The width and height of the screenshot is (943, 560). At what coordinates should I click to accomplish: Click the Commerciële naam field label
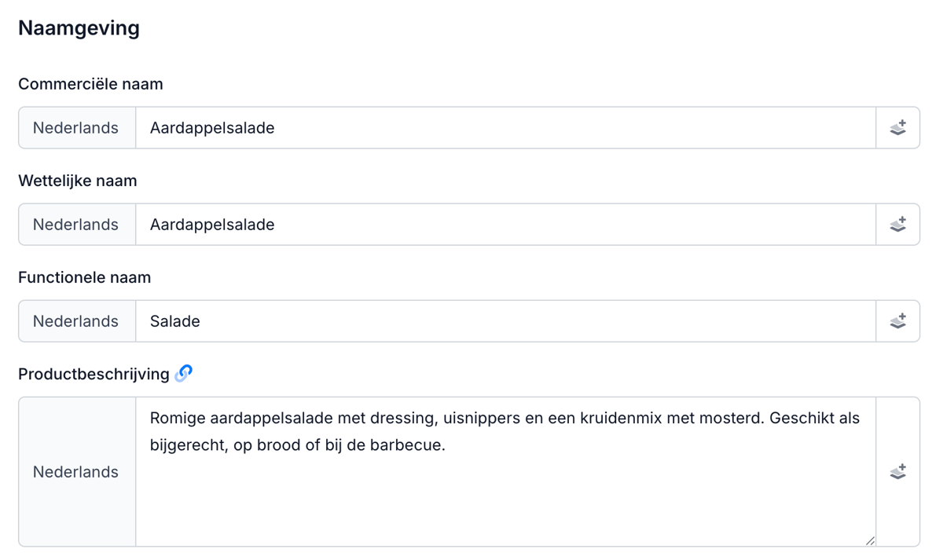point(91,83)
